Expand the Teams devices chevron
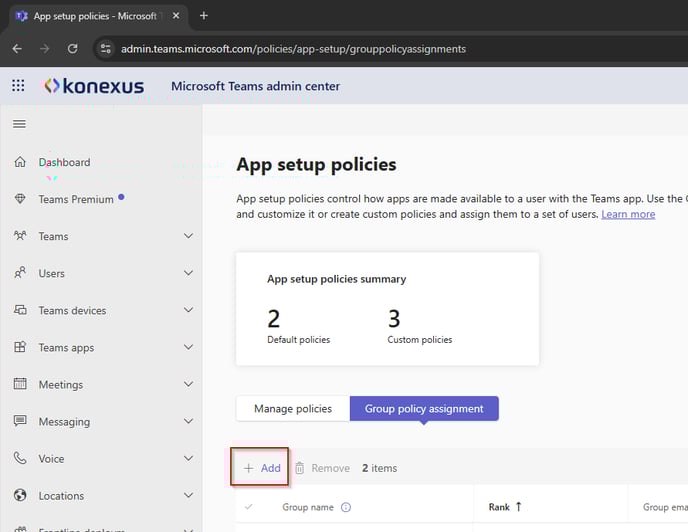Screen dimensions: 688x532 [188, 310]
